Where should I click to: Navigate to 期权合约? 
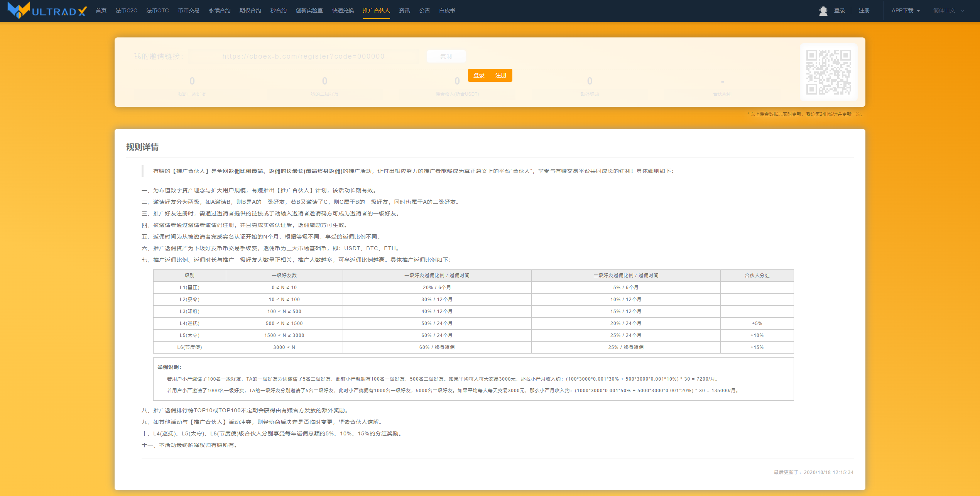tap(250, 11)
